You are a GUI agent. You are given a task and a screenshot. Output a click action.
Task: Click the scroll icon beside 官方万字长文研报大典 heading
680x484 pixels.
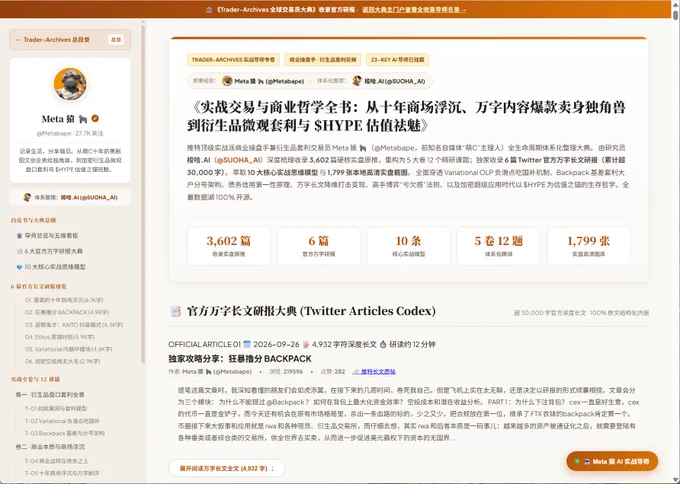click(175, 311)
